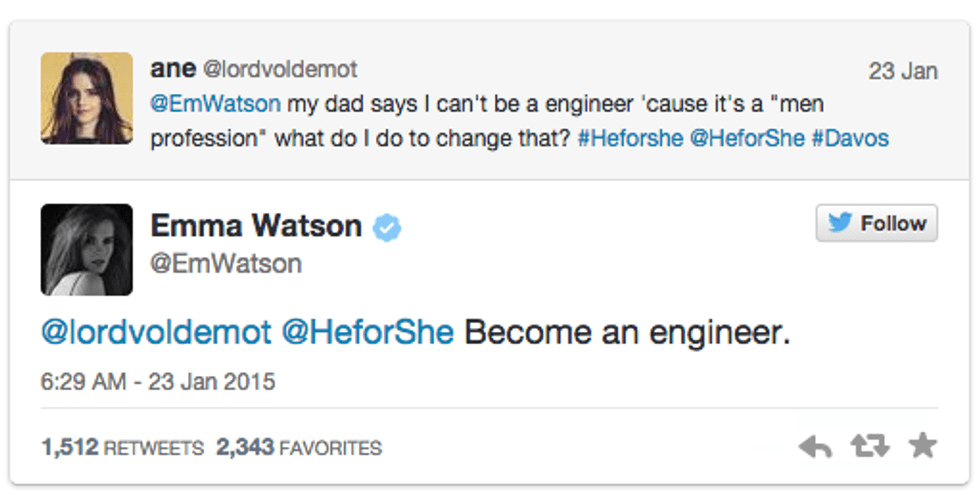Open Emma Watson's black-and-white avatar
This screenshot has height=495, width=980.
coord(87,250)
